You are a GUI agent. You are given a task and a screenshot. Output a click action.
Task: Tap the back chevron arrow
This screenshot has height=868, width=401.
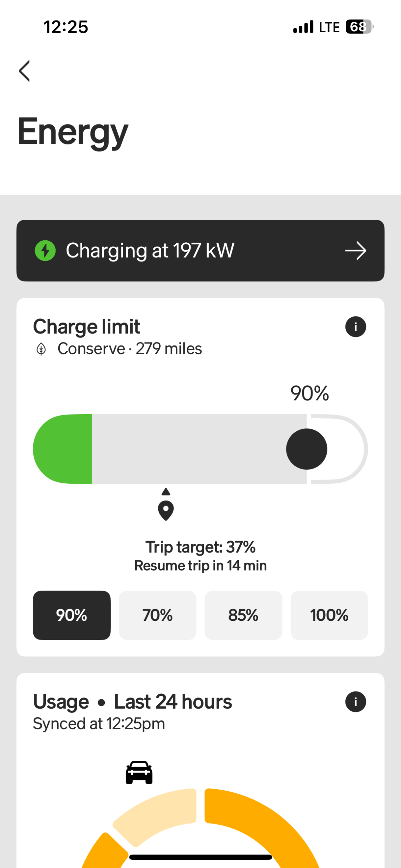point(24,71)
